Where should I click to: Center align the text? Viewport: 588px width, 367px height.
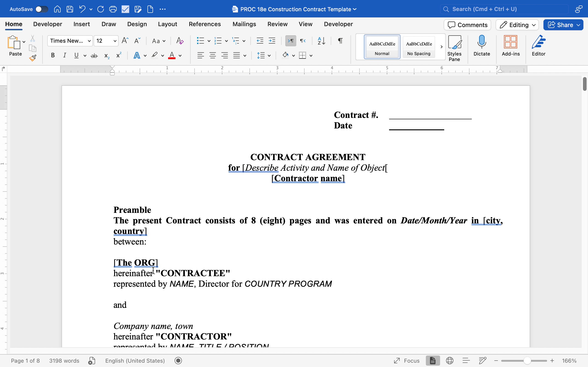pyautogui.click(x=213, y=56)
